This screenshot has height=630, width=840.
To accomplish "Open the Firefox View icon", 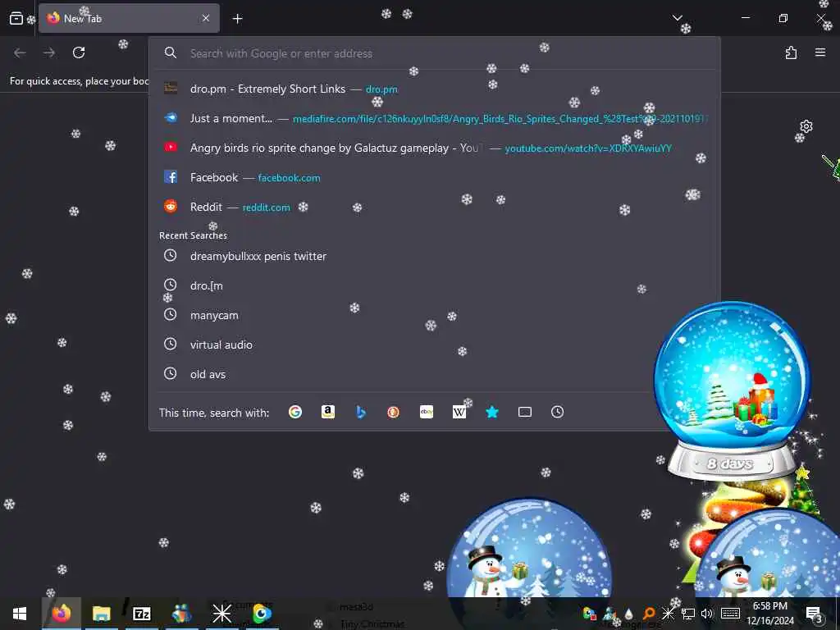I will tap(16, 18).
